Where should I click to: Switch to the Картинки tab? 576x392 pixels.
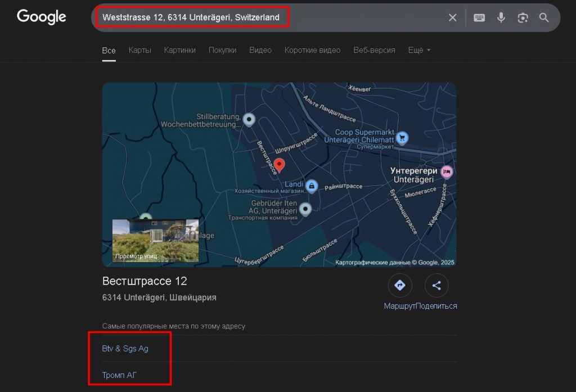click(x=179, y=50)
